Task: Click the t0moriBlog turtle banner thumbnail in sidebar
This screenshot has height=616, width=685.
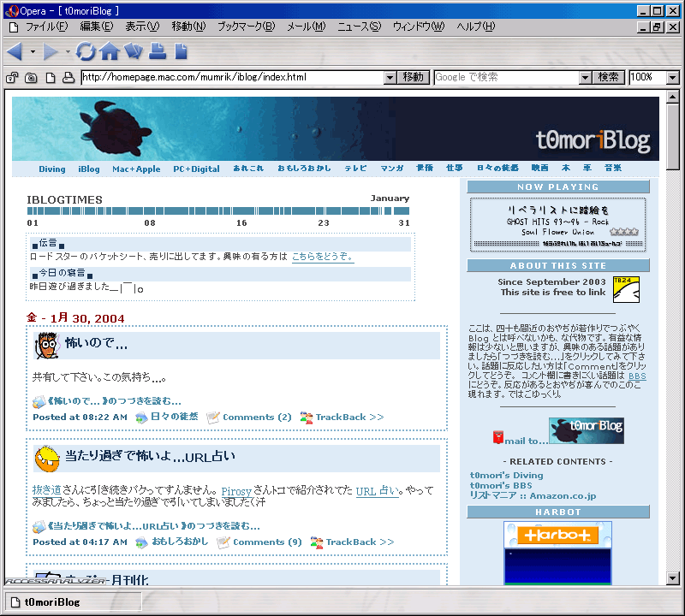Action: click(x=587, y=430)
